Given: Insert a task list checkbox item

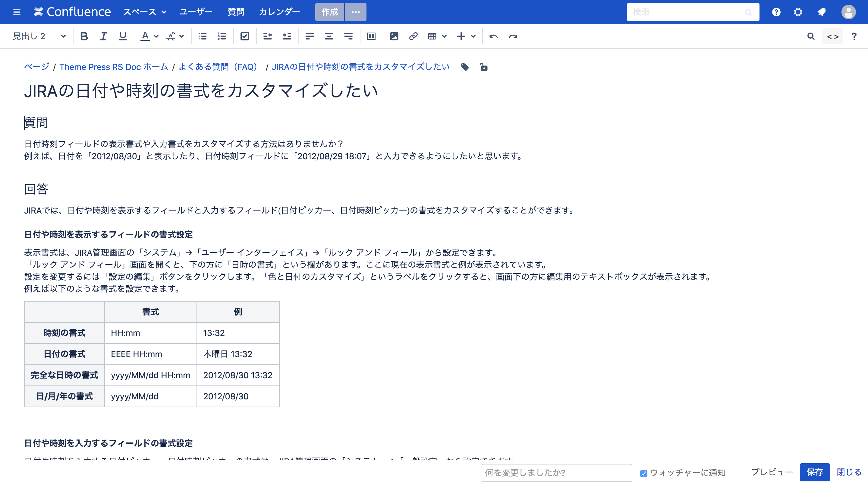Looking at the screenshot, I should click(x=245, y=36).
